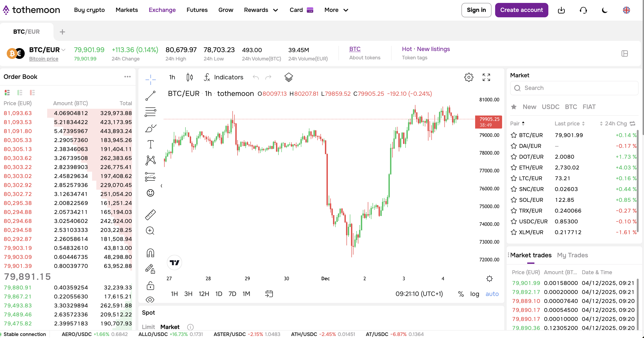Viewport: 644px width, 338px height.
Task: Open the Bitcoin price link
Action: 44,59
